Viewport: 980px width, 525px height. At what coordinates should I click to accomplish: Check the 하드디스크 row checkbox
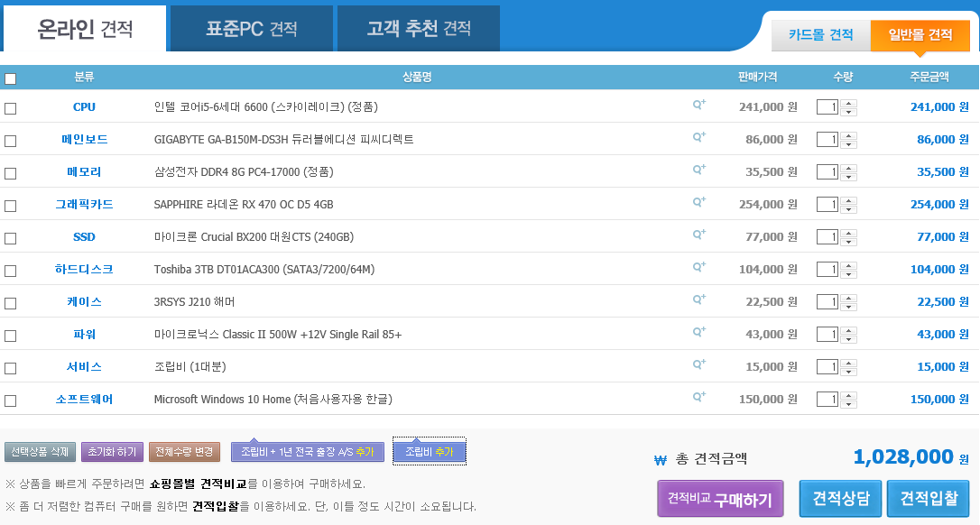tap(10, 271)
